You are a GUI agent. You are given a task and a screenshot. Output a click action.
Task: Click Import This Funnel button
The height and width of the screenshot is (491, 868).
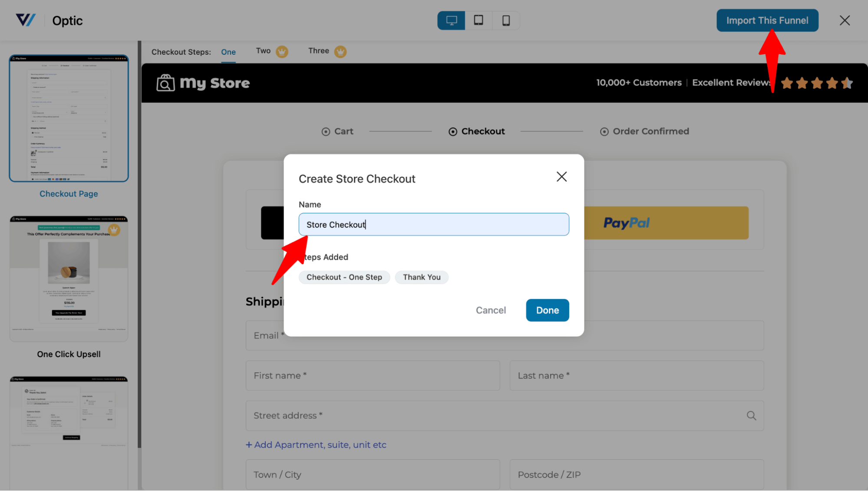(x=767, y=20)
